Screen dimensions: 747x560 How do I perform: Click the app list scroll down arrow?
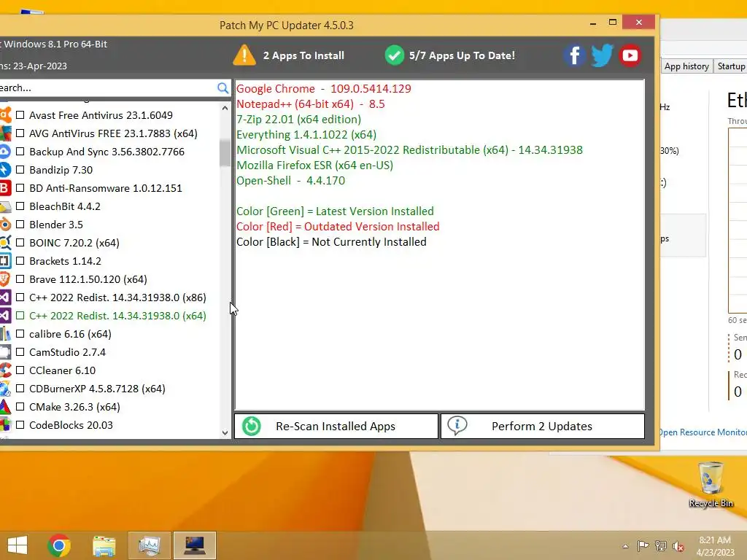click(225, 433)
